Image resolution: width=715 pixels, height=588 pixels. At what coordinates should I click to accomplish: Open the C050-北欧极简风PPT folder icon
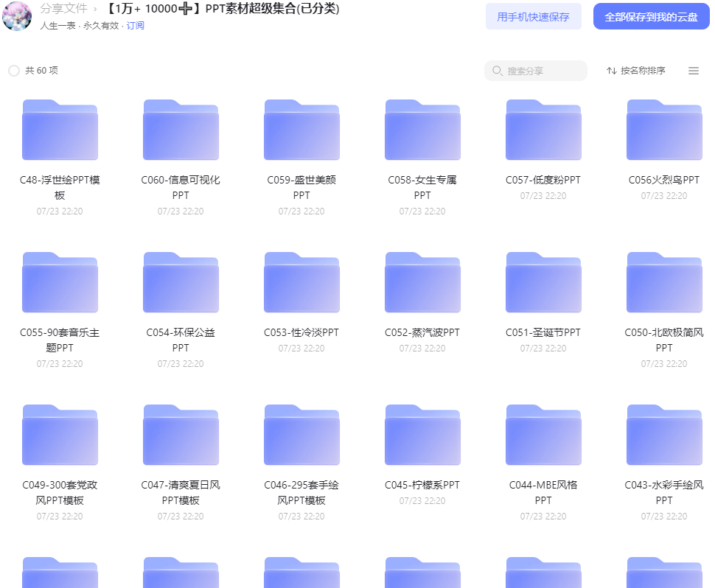pyautogui.click(x=664, y=283)
